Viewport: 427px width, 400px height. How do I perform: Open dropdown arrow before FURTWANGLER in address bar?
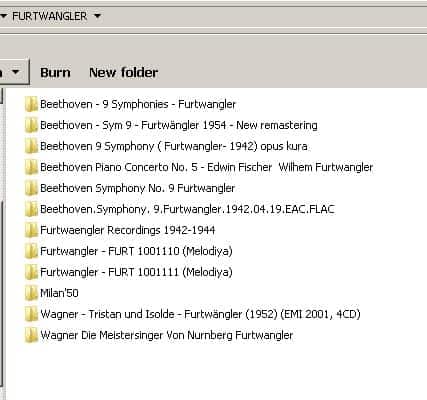point(3,16)
